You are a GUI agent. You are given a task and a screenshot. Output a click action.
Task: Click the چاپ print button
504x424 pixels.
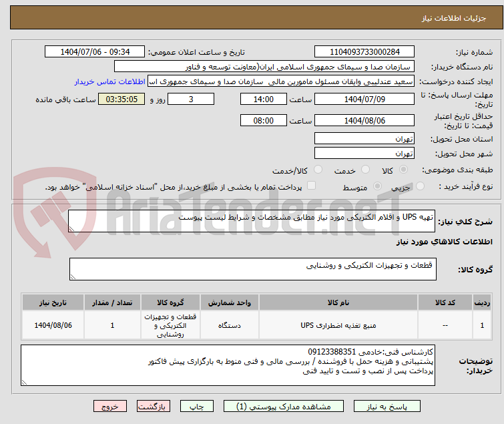[x=197, y=407]
